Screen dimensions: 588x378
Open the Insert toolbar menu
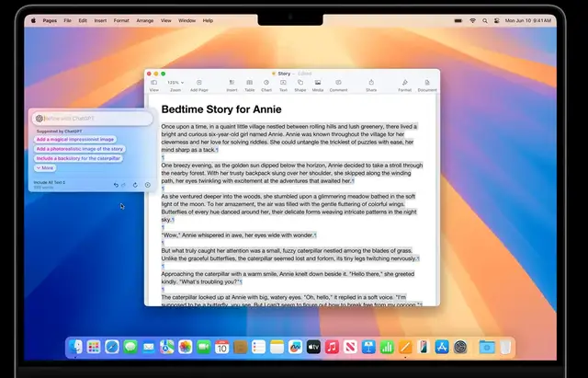coord(232,84)
